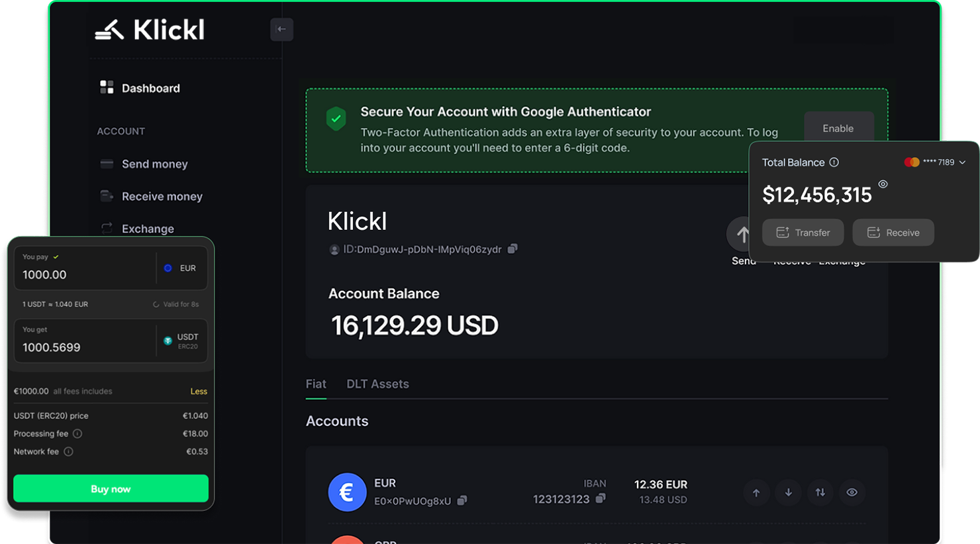Image resolution: width=980 pixels, height=544 pixels.
Task: Click the rate refresh timer icon
Action: (x=156, y=304)
